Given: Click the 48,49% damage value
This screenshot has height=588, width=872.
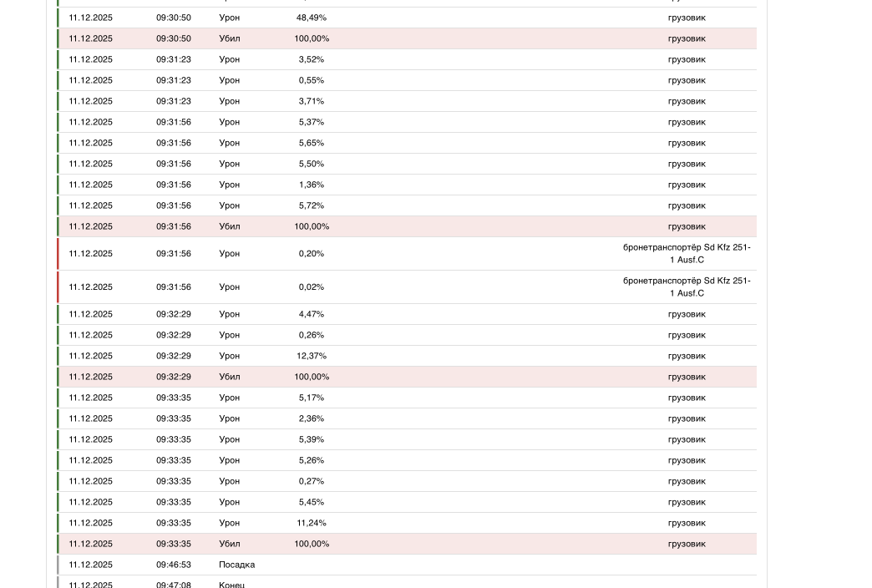Looking at the screenshot, I should [311, 18].
